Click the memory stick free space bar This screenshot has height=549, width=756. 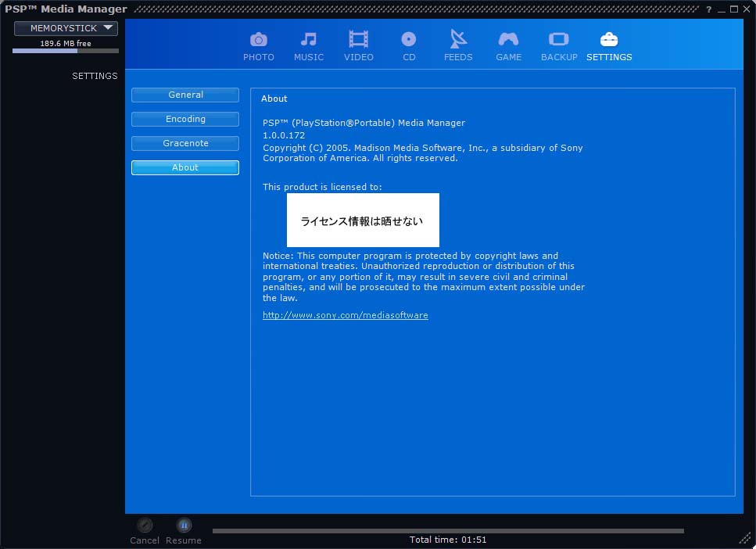(x=66, y=51)
